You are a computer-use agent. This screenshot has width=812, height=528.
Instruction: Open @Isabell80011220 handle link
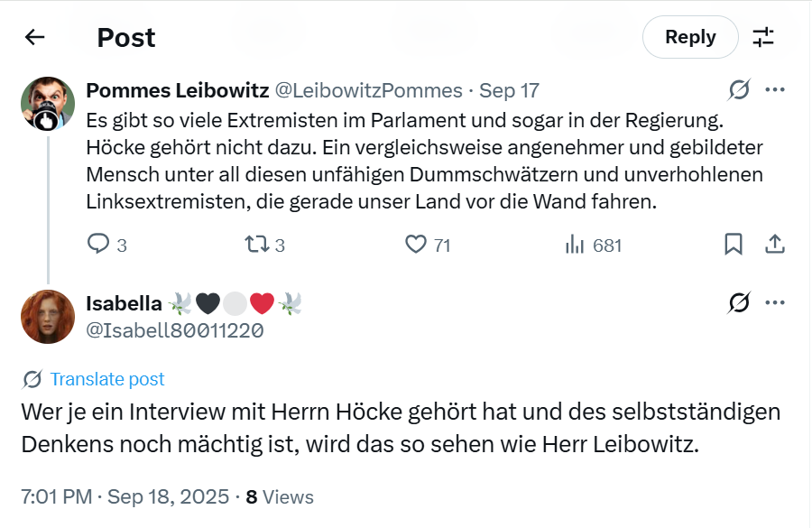click(x=175, y=330)
